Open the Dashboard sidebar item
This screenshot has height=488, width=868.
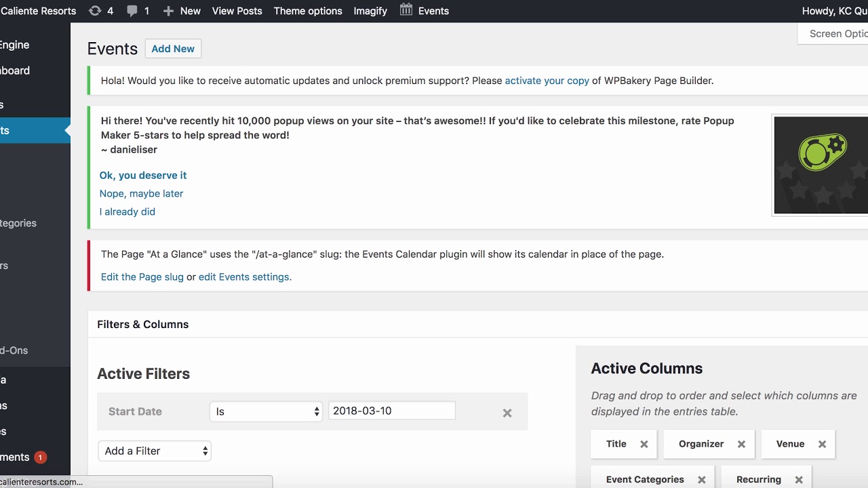[15, 70]
